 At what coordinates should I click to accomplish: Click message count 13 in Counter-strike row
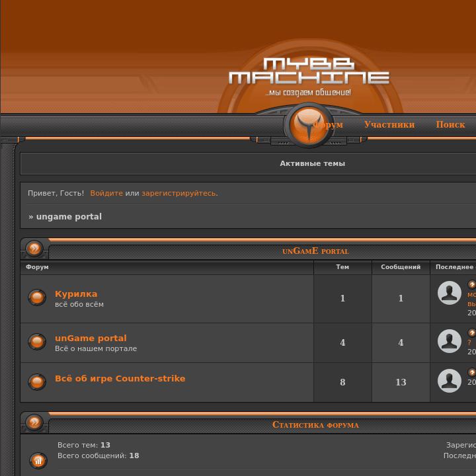pos(401,382)
